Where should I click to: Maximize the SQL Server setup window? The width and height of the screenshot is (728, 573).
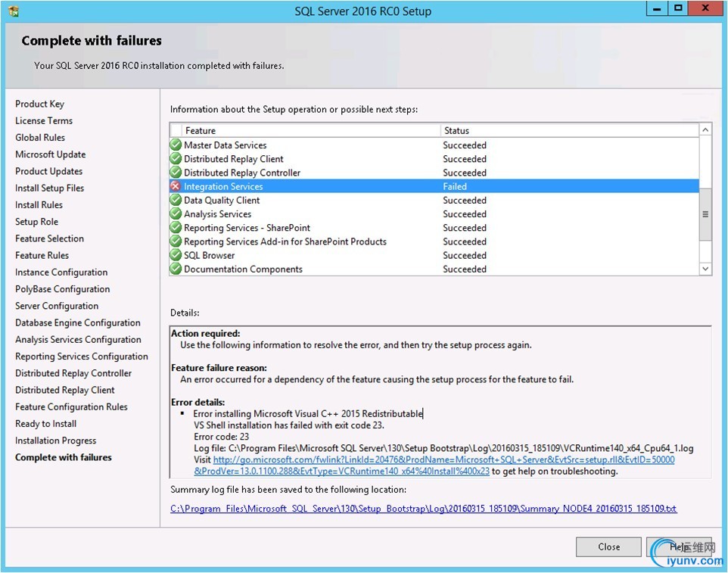[x=678, y=8]
